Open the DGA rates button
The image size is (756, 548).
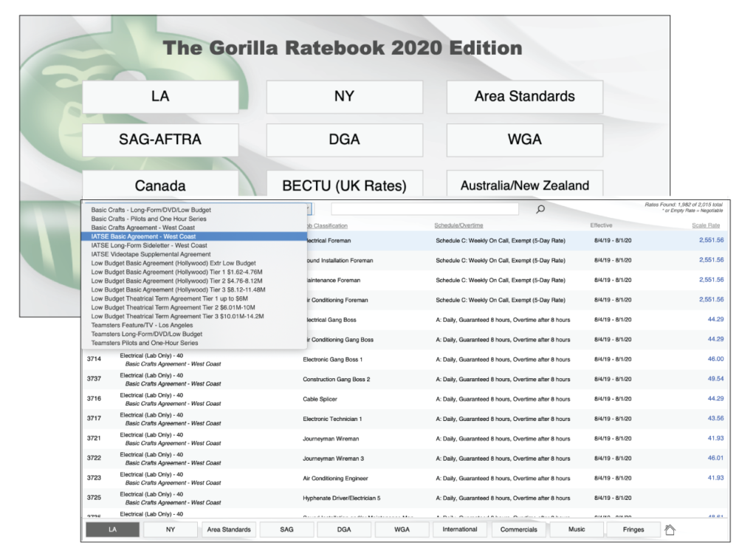[344, 140]
